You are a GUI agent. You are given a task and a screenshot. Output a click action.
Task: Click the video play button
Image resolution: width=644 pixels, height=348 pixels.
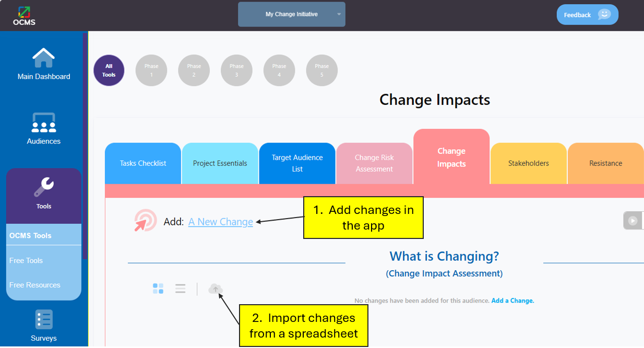633,221
